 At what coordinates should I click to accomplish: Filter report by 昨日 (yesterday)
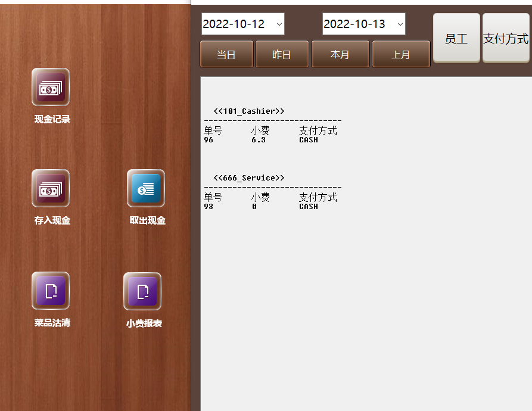tap(282, 54)
